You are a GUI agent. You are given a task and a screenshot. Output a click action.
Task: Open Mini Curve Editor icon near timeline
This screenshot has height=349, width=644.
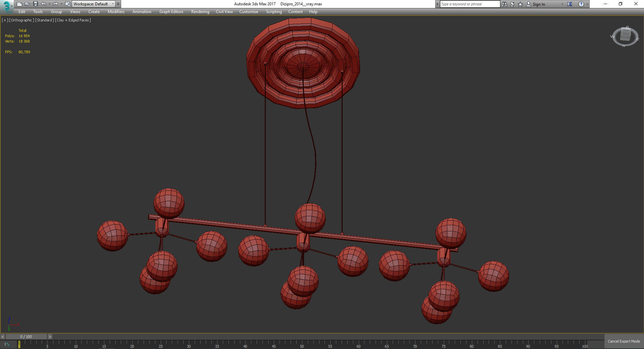coord(7,344)
